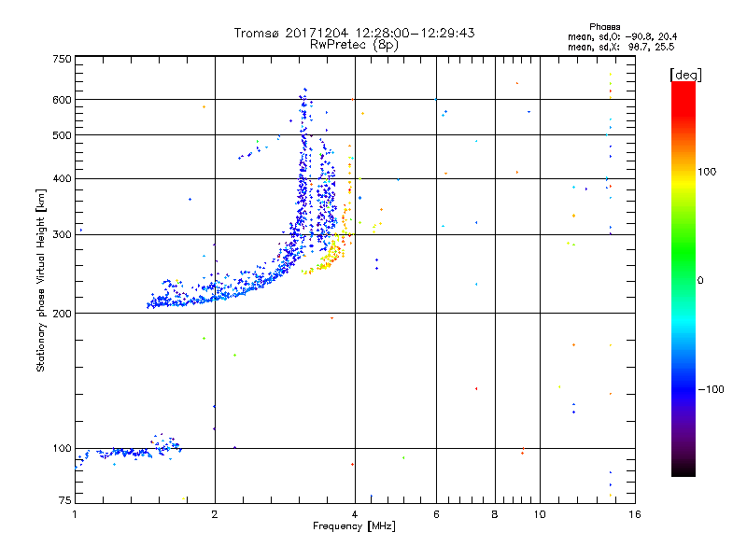Click the '[deg]' colorbar unit label
This screenshot has width=747, height=560.
pyautogui.click(x=685, y=75)
